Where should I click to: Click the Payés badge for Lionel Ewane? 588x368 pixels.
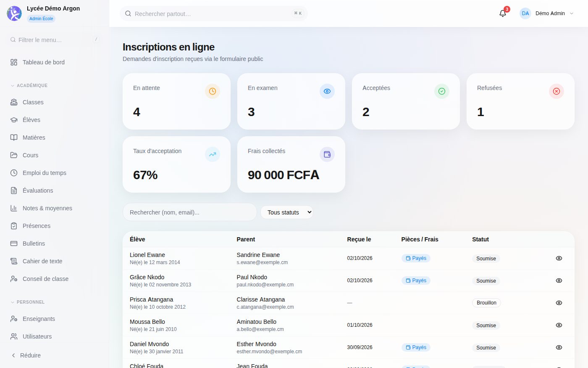click(x=416, y=258)
